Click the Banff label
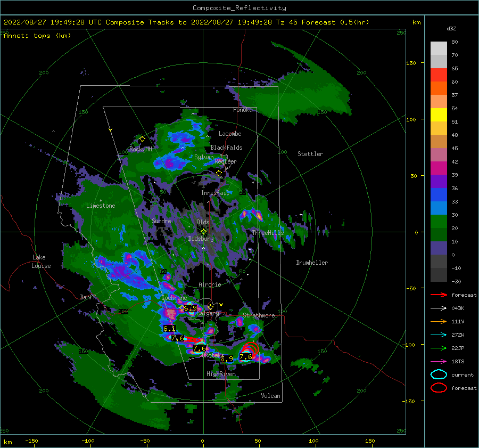The image size is (479, 448). click(88, 297)
